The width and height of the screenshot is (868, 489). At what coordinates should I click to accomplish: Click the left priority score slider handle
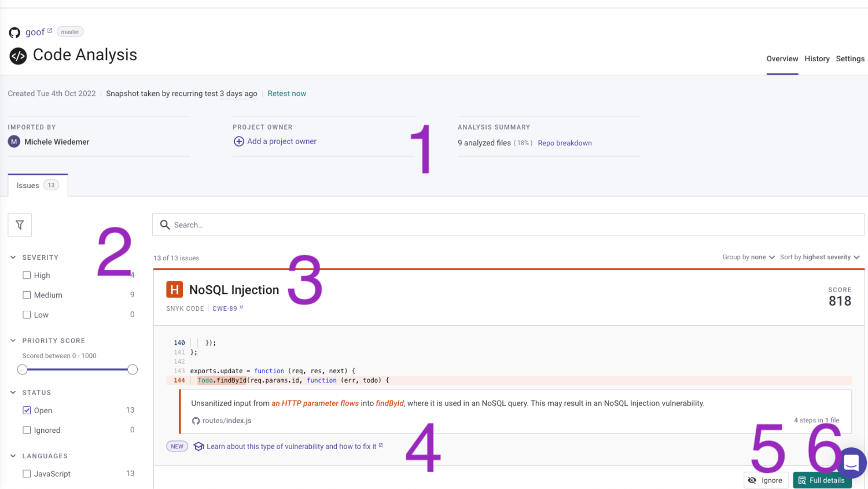tap(23, 369)
